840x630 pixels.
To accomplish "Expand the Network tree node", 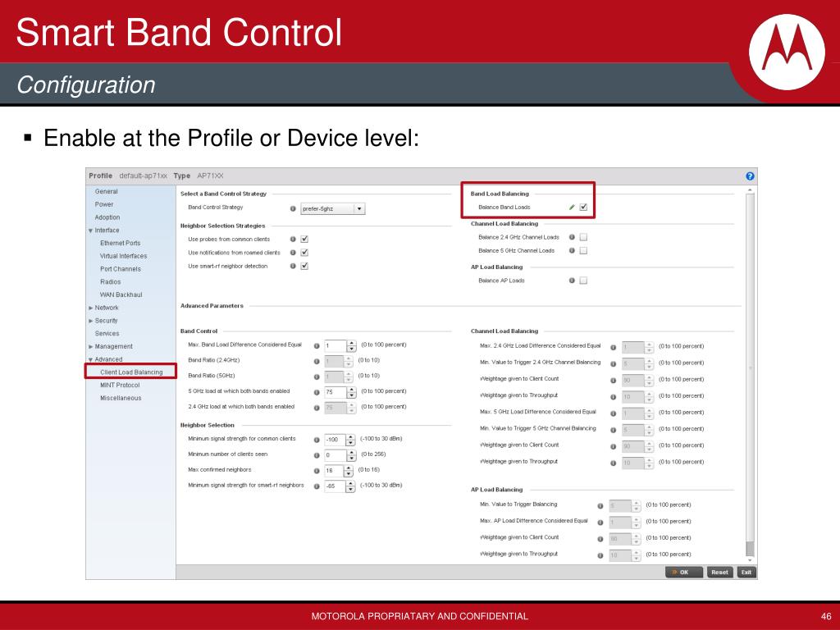I will pyautogui.click(x=91, y=308).
